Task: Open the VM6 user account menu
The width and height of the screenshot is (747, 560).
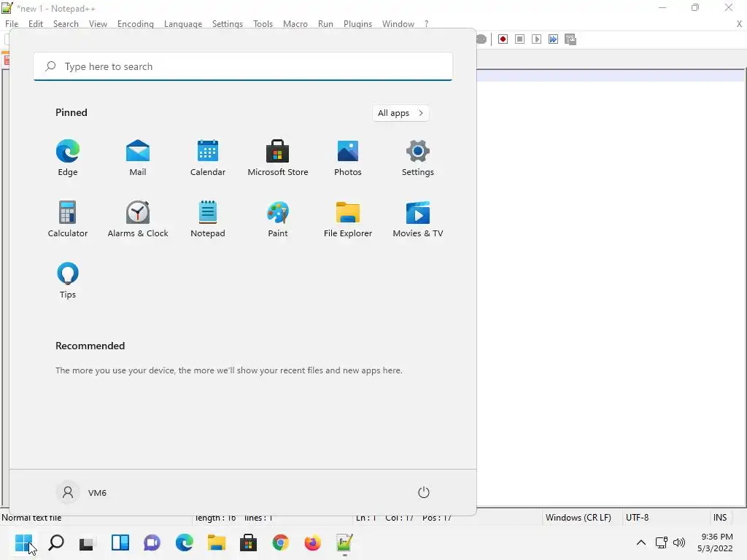Action: [x=82, y=492]
